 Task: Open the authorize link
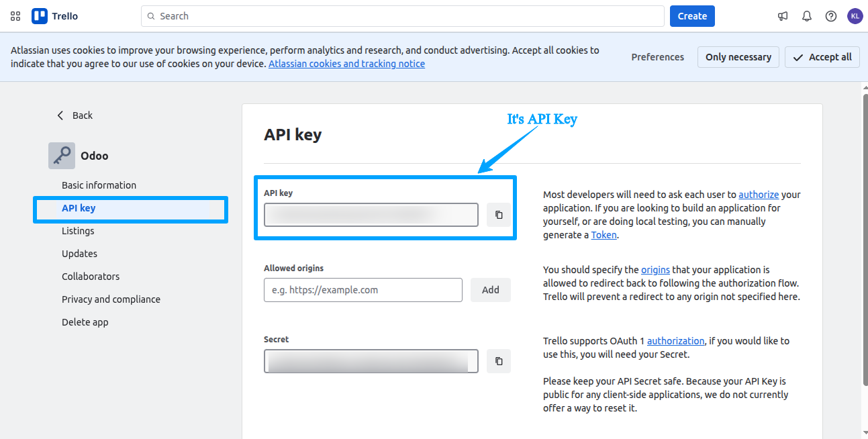point(759,195)
